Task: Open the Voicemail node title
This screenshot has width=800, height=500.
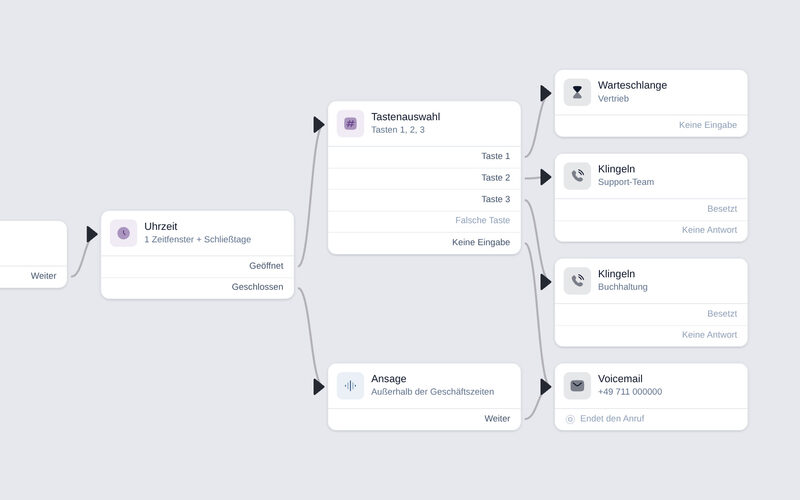Action: 620,379
